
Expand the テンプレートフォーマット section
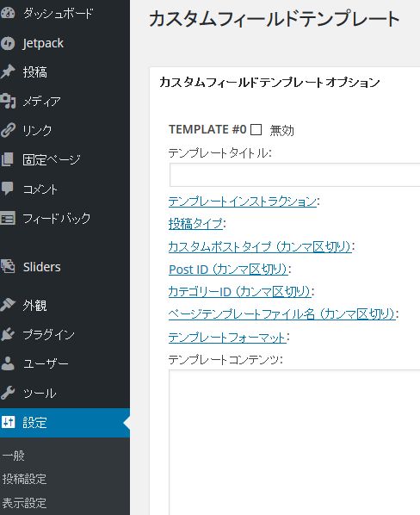coord(227,337)
